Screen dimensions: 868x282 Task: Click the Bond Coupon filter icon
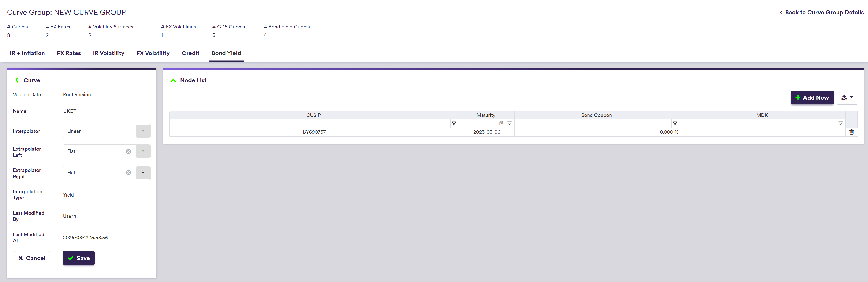pos(675,123)
